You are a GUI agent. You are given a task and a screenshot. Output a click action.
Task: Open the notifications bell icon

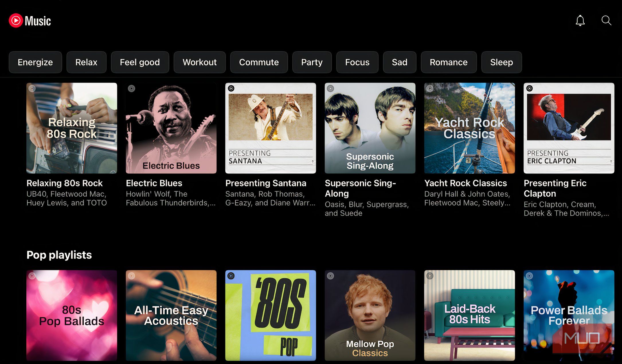[x=580, y=21]
